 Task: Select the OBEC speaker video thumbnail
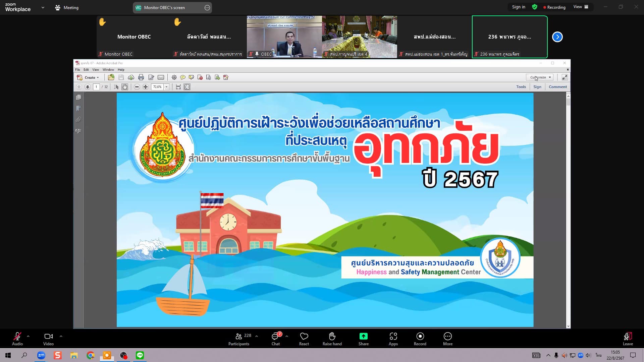284,37
